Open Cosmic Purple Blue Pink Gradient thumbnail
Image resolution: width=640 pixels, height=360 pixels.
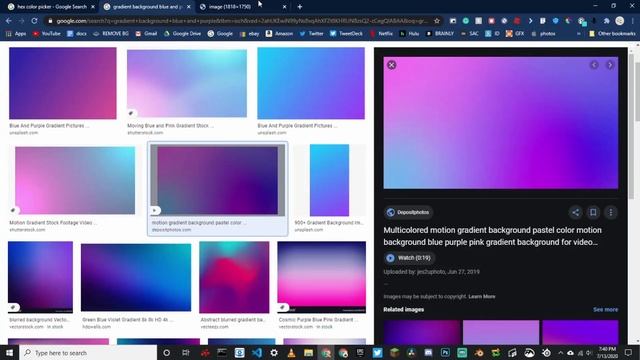point(322,277)
